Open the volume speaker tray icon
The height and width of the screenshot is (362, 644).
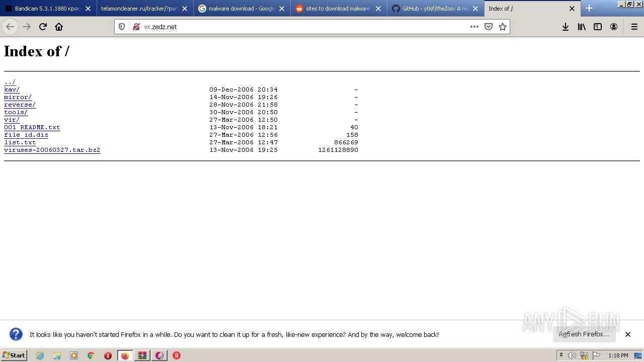(x=572, y=355)
